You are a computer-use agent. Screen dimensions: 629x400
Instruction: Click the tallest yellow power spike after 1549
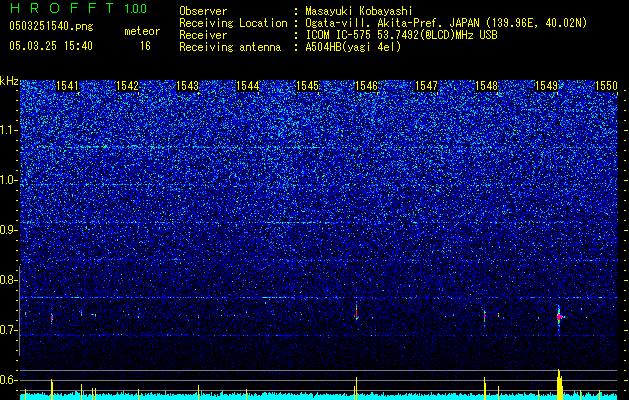(559, 384)
